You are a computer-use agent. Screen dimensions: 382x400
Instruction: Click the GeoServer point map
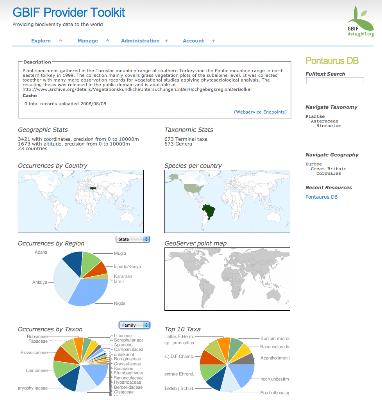point(227,279)
